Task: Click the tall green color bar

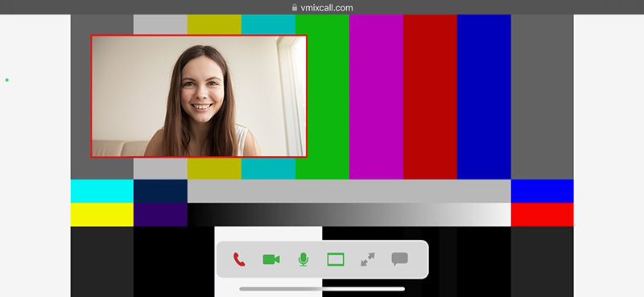Action: [x=322, y=97]
